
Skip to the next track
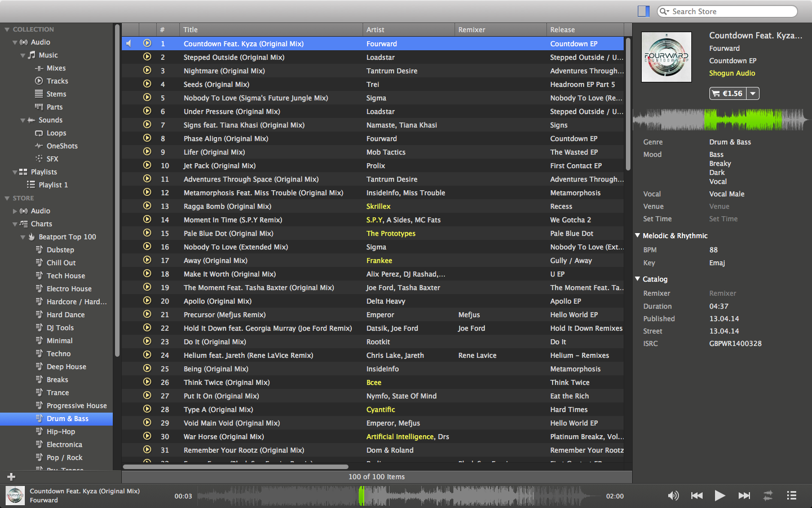[744, 496]
